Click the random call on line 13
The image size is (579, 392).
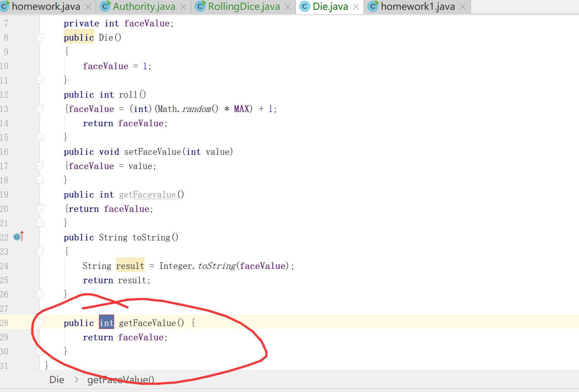[197, 109]
